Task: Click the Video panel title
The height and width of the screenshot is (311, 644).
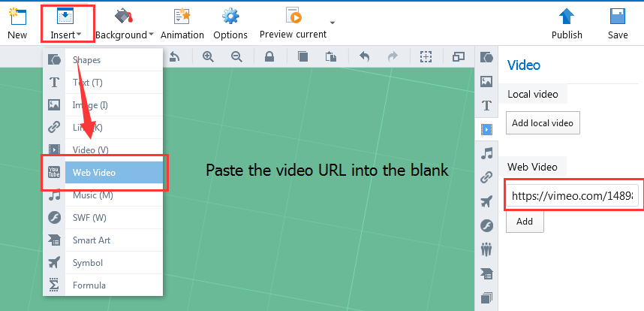Action: [x=524, y=65]
